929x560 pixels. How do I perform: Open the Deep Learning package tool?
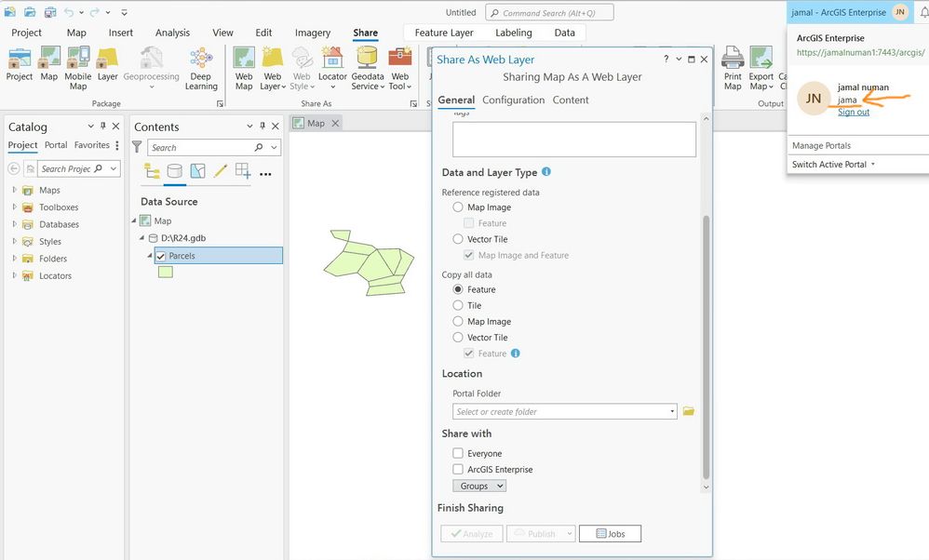201,58
